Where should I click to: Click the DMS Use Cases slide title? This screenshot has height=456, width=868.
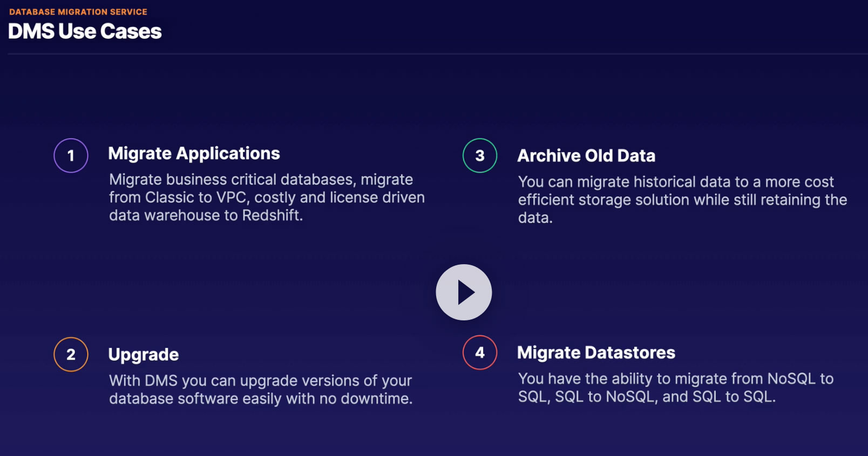pos(85,31)
